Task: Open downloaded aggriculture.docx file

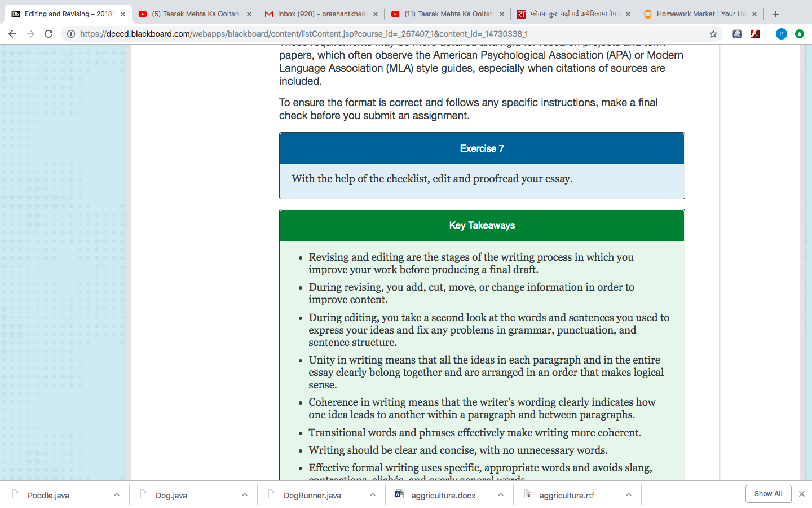Action: [444, 496]
